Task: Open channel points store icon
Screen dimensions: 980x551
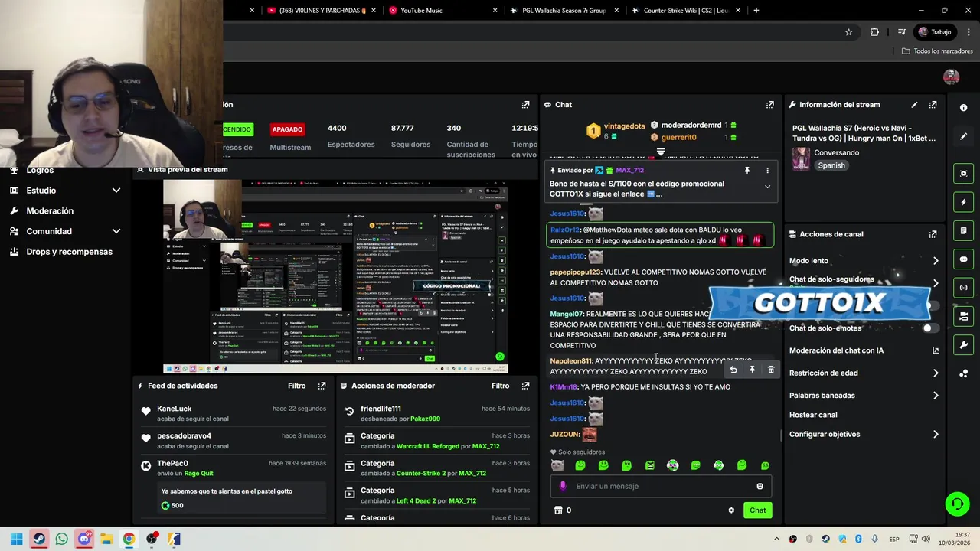Action: coord(558,510)
